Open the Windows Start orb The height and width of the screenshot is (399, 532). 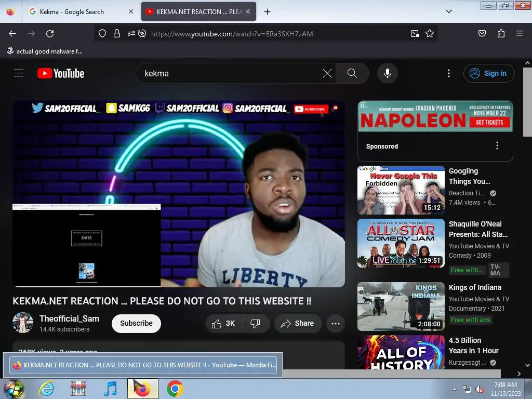14,389
